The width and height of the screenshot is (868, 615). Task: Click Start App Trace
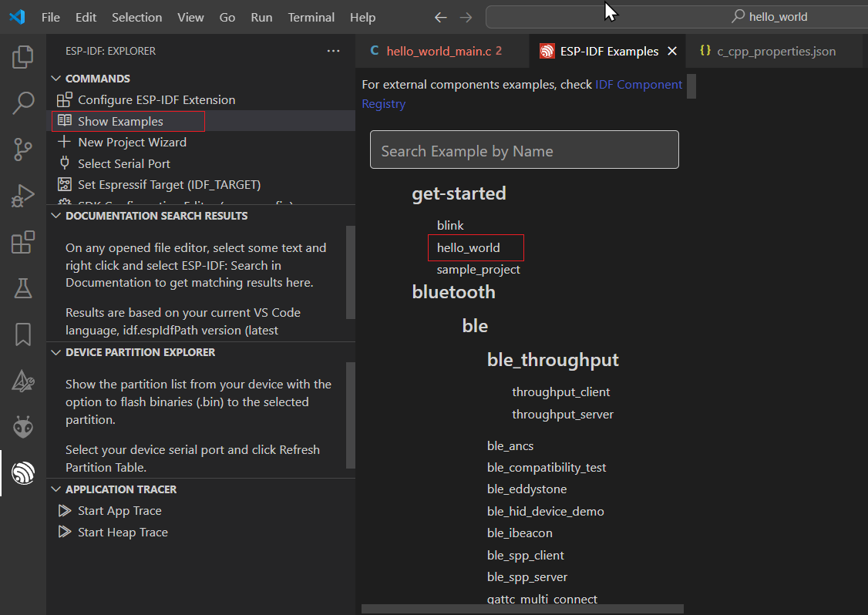coord(119,511)
